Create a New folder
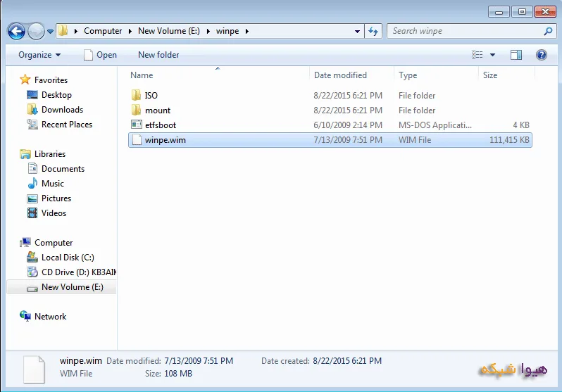This screenshot has width=562, height=392. pyautogui.click(x=158, y=55)
